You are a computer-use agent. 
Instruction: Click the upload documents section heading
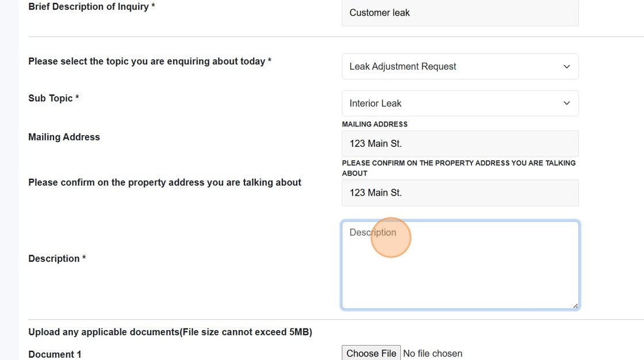[x=170, y=332]
